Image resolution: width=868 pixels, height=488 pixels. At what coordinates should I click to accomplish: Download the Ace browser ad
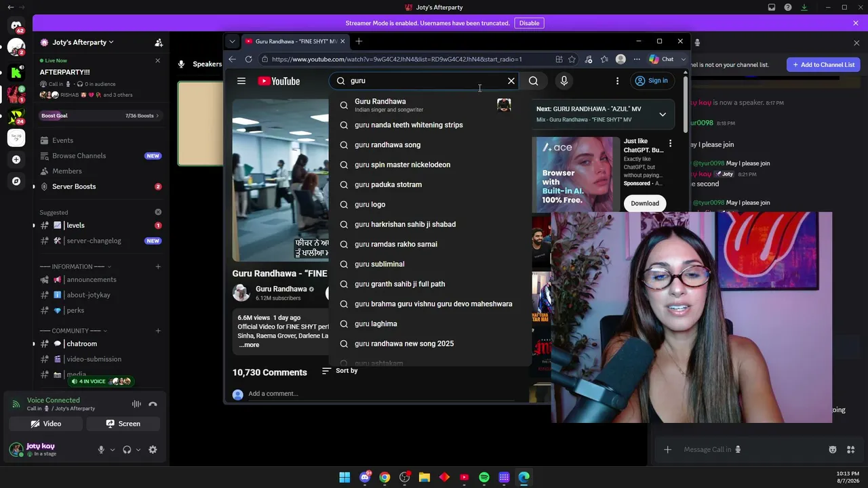[x=645, y=203]
